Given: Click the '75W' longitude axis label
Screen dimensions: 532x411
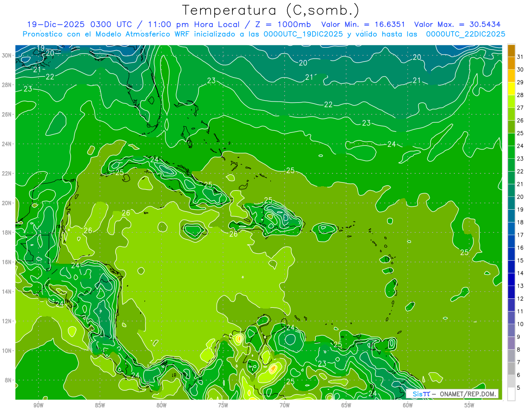Looking at the screenshot, I should (223, 405).
